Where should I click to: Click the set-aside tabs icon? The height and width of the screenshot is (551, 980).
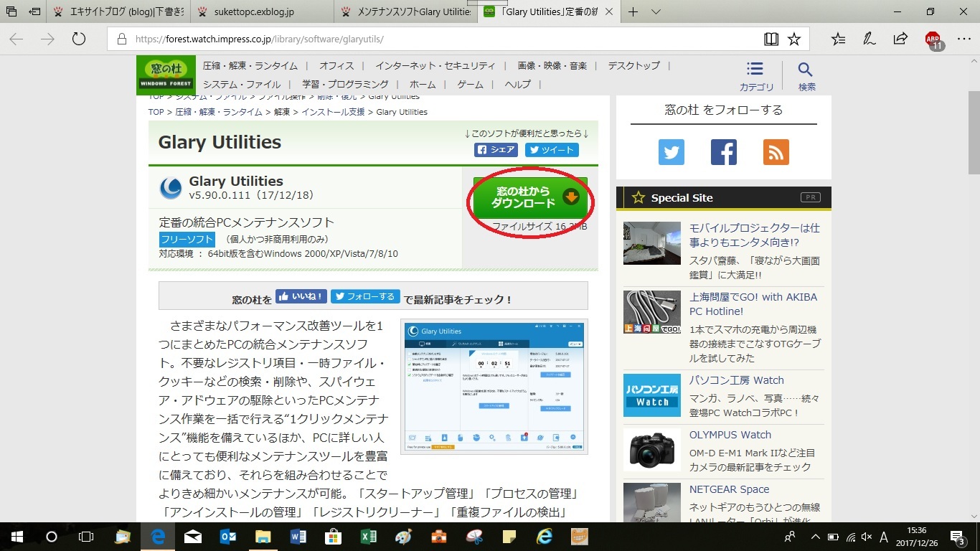tap(11, 11)
